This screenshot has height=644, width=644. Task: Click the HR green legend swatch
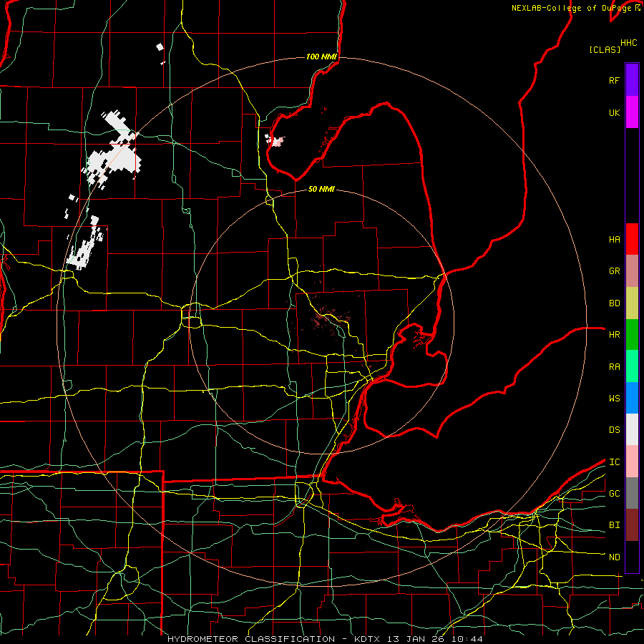632,335
